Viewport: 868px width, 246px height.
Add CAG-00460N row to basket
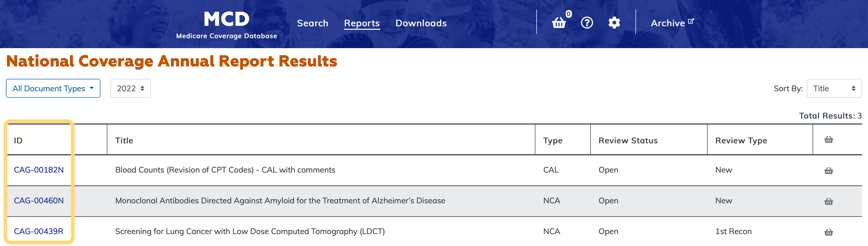coord(829,201)
